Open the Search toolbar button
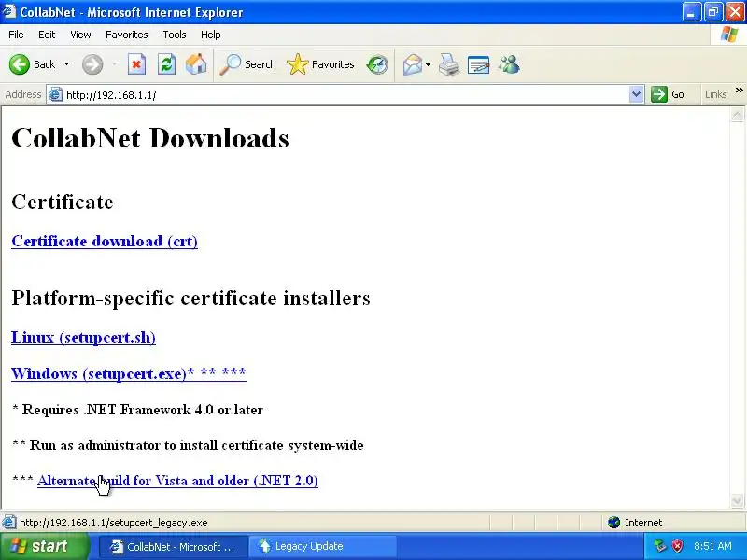The image size is (747, 560). pos(247,64)
